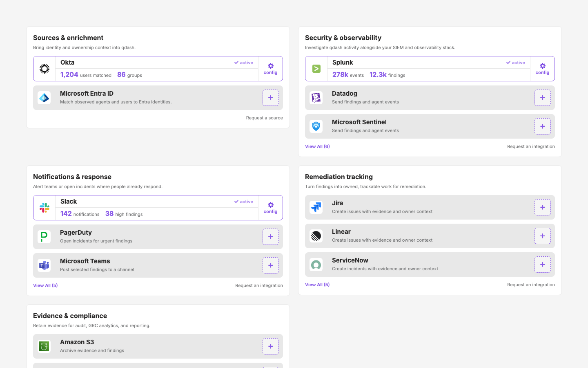
Task: Request an integration under Notifications & response
Action: tap(259, 285)
